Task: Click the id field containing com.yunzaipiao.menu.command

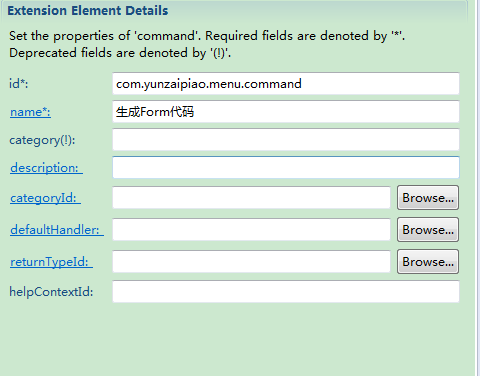Action: [286, 83]
